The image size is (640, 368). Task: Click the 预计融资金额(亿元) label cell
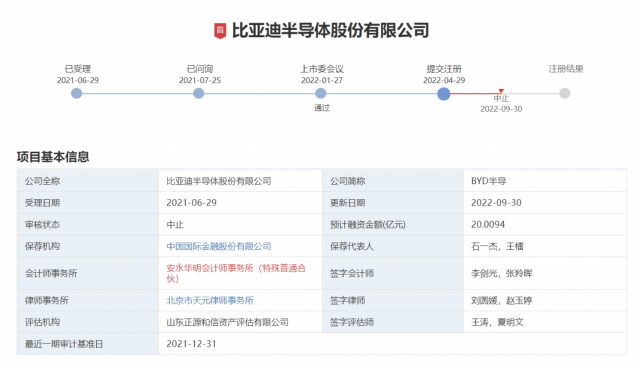click(x=393, y=225)
